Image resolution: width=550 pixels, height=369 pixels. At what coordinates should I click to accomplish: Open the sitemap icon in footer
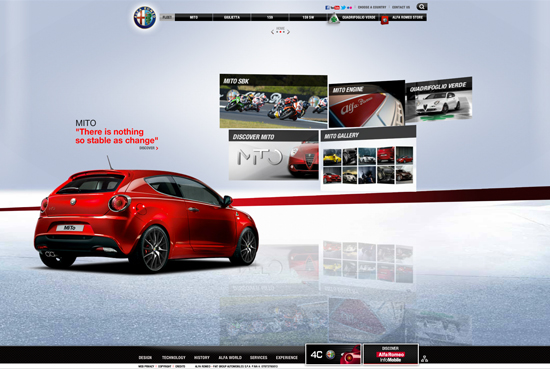click(x=424, y=358)
